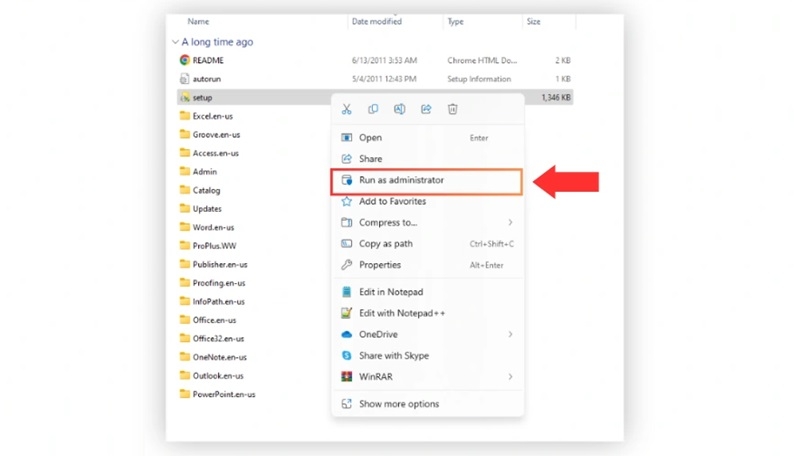800x456 pixels.
Task: Click the InfoPath.en-us folder icon
Action: click(x=185, y=301)
